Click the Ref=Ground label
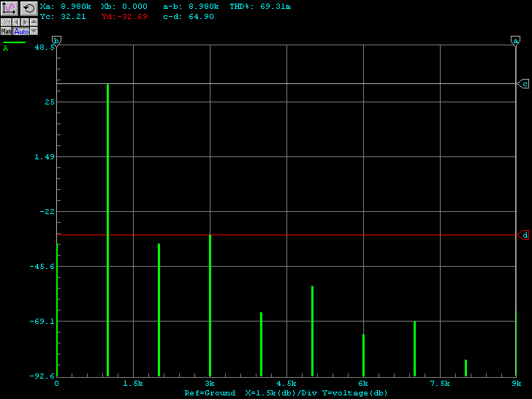The height and width of the screenshot is (399, 532). coord(210,393)
